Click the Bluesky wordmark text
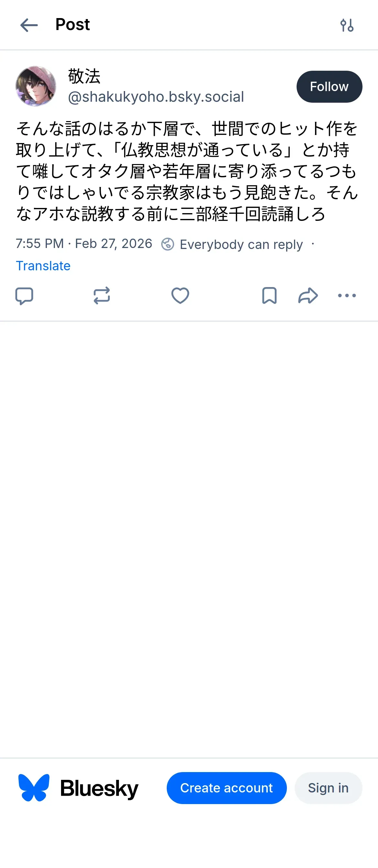 pyautogui.click(x=99, y=789)
